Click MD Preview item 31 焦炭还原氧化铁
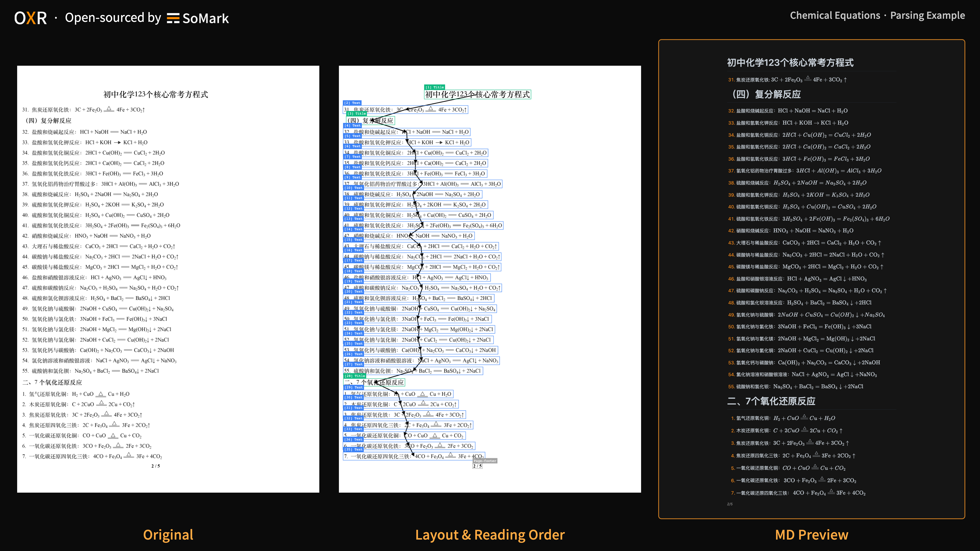The height and width of the screenshot is (551, 980). pos(787,79)
